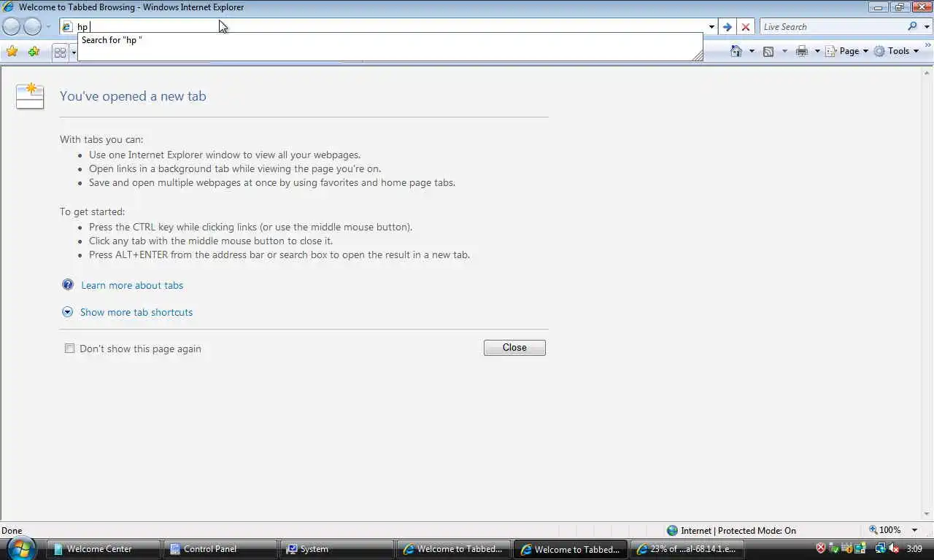Click the monitor tray icon left of network
Viewport: 934px width, 560px height.
coord(861,548)
